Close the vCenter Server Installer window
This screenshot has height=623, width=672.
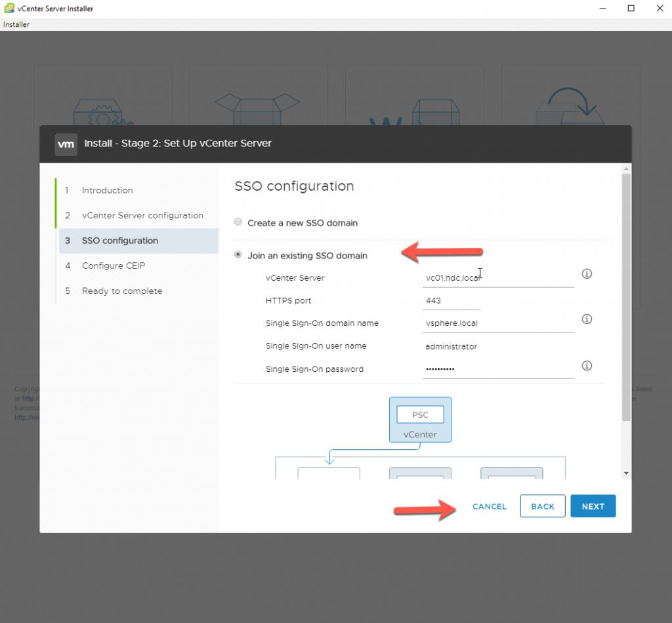pyautogui.click(x=660, y=9)
